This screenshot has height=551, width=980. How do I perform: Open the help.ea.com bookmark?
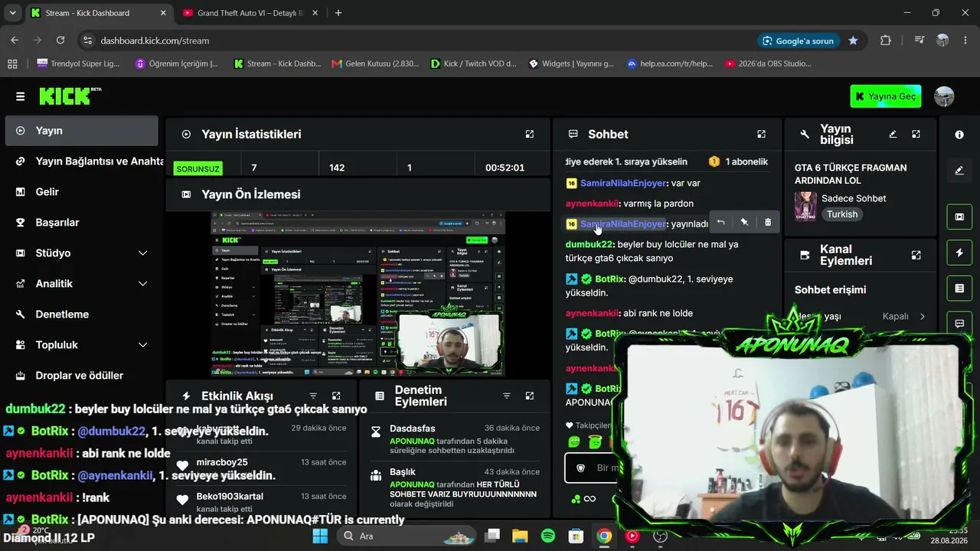coord(670,64)
